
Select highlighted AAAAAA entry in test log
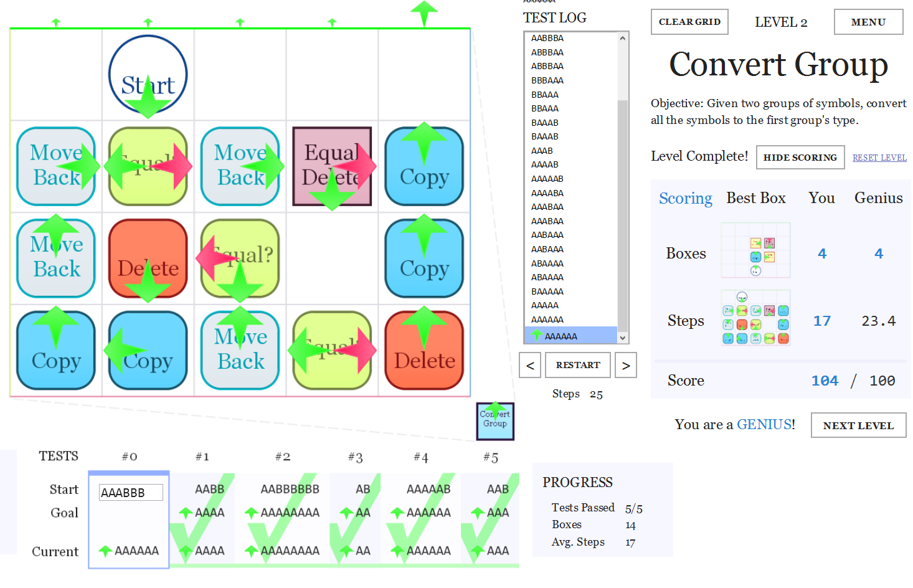tap(571, 336)
